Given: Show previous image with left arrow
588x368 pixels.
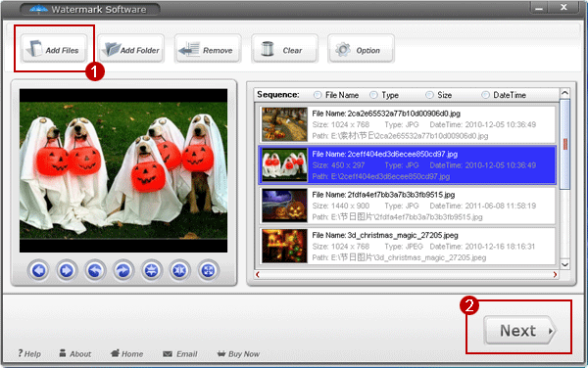Looking at the screenshot, I should pos(38,270).
